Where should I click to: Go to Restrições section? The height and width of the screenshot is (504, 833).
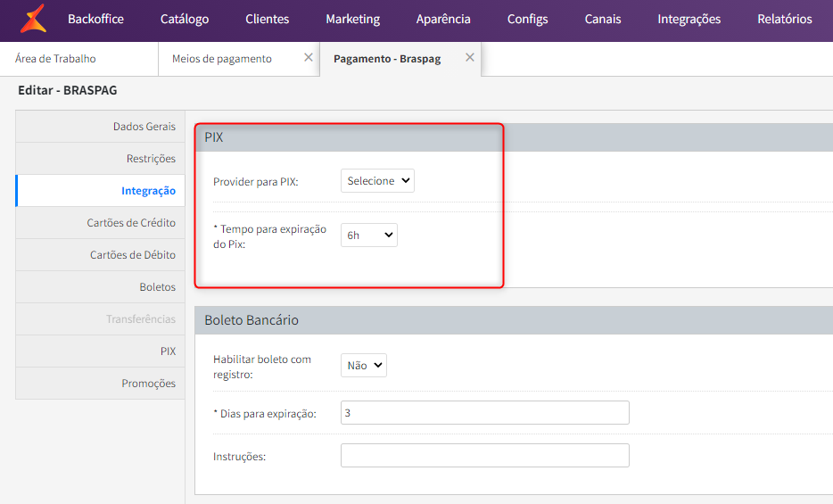coord(101,158)
